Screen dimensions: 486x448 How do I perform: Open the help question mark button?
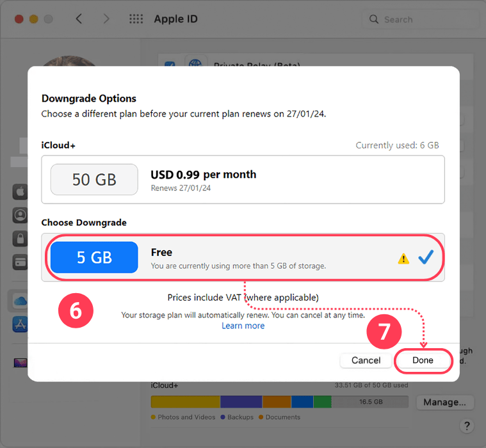pos(467,426)
